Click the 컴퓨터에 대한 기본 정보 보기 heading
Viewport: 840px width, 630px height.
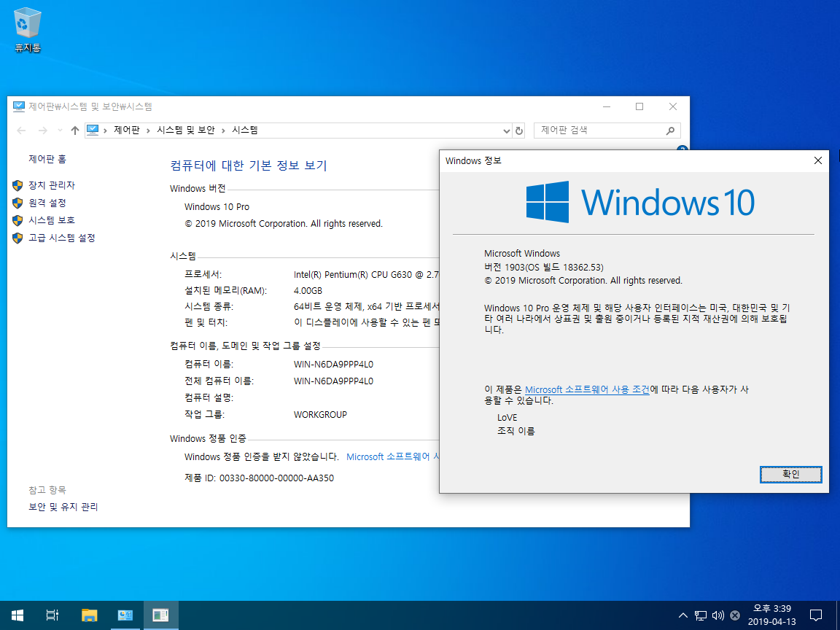[x=249, y=166]
